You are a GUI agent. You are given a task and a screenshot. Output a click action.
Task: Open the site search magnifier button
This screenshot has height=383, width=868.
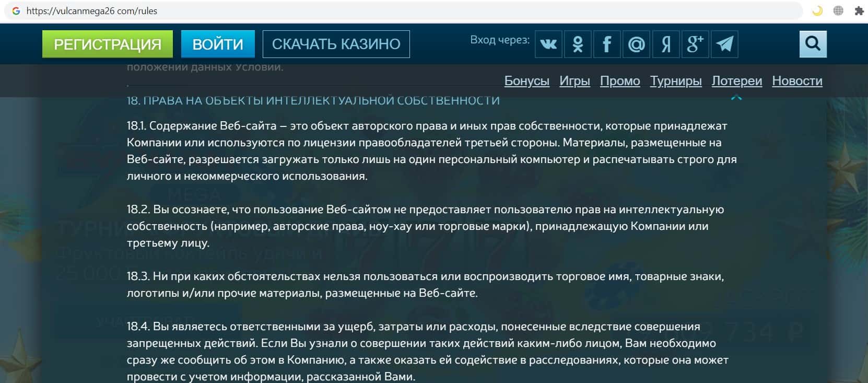pyautogui.click(x=813, y=44)
